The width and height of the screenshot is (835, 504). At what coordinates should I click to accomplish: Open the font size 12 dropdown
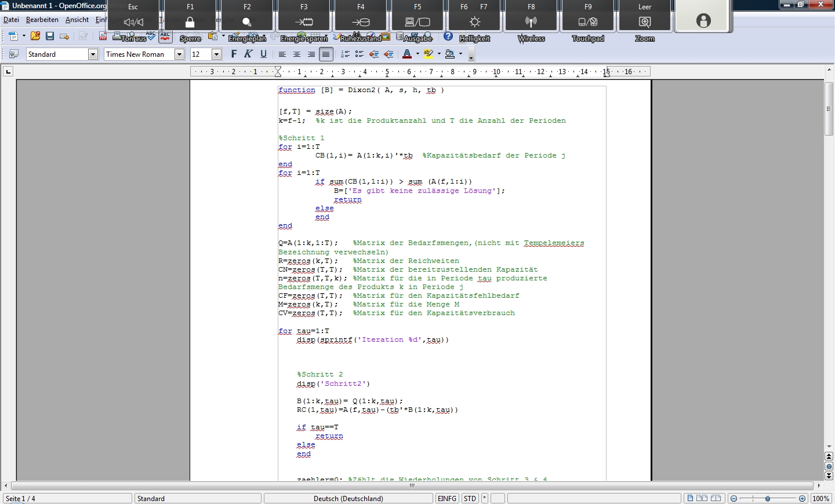click(x=216, y=54)
